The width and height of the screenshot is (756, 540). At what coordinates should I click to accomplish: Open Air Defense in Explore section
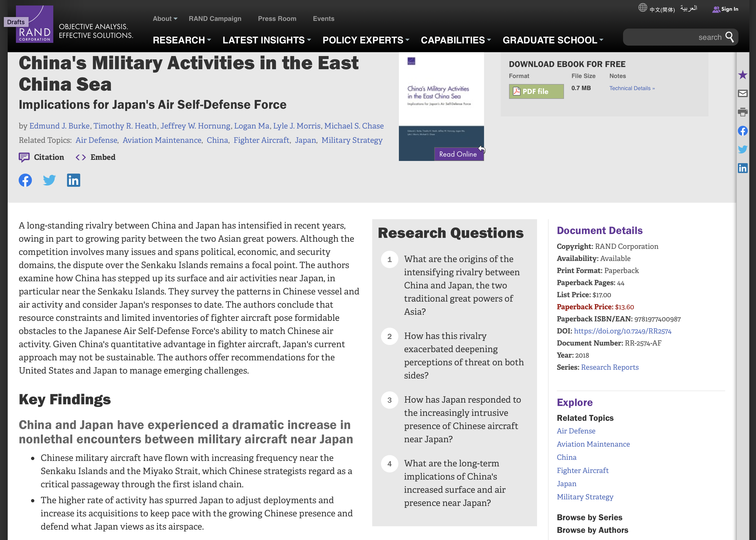point(576,431)
